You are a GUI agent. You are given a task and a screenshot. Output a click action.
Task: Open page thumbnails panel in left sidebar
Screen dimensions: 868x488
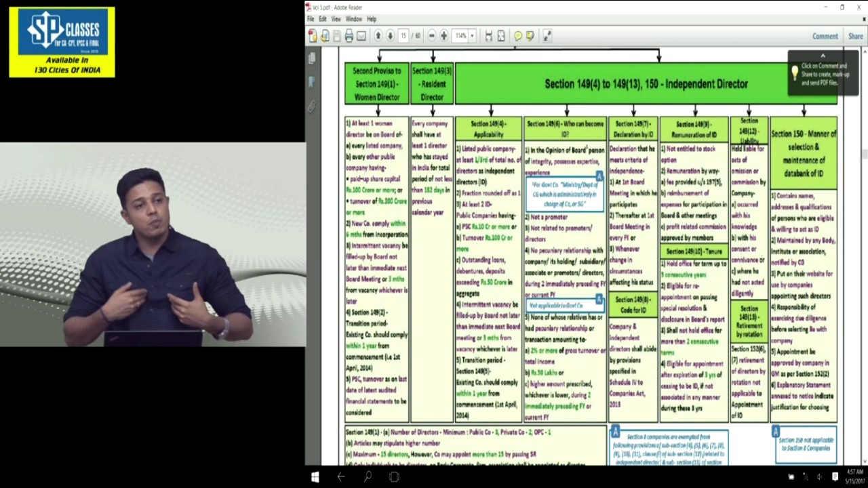(x=312, y=60)
